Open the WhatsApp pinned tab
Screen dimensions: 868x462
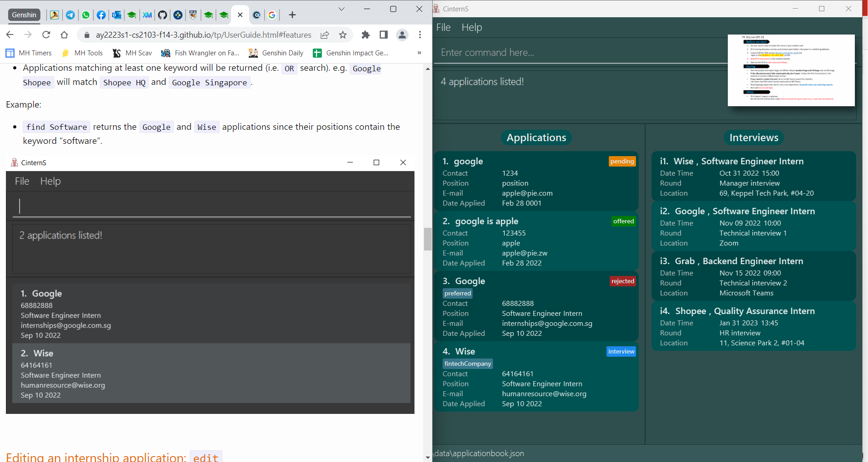click(x=86, y=15)
